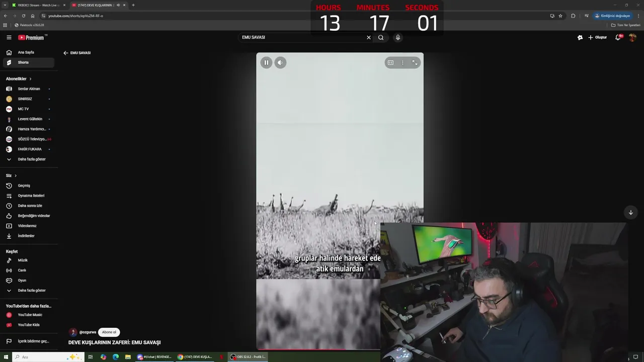Go back using EMU SAVASI back arrow
Image resolution: width=644 pixels, height=362 pixels.
[x=65, y=53]
